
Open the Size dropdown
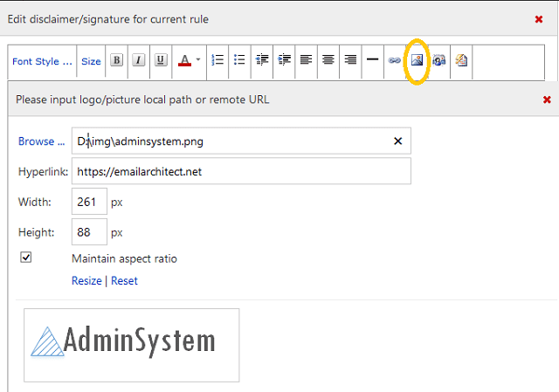pyautogui.click(x=91, y=61)
